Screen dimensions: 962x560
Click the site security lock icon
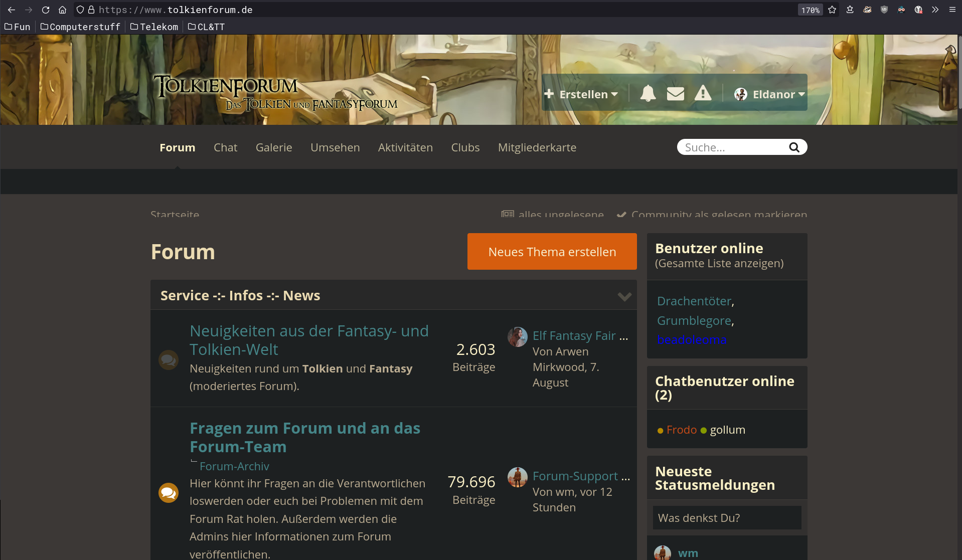tap(91, 10)
